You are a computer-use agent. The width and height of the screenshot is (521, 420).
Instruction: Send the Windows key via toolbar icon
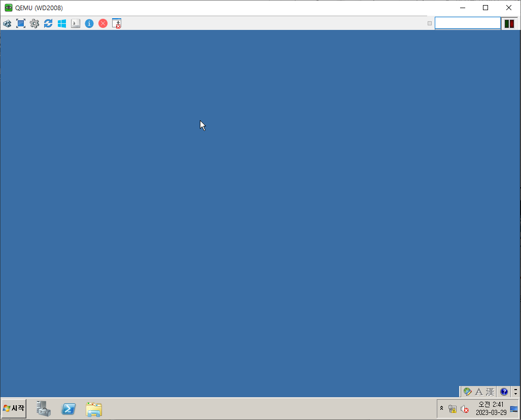coord(62,24)
